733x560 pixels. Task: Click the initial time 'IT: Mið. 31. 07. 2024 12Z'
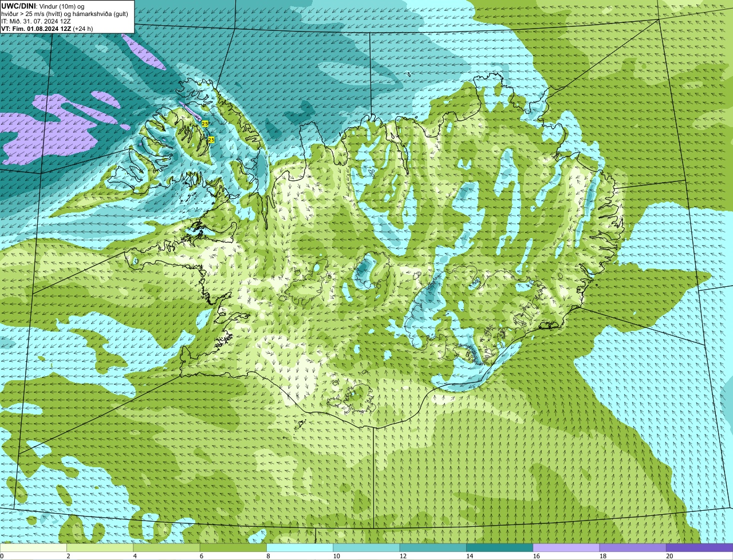click(x=36, y=21)
